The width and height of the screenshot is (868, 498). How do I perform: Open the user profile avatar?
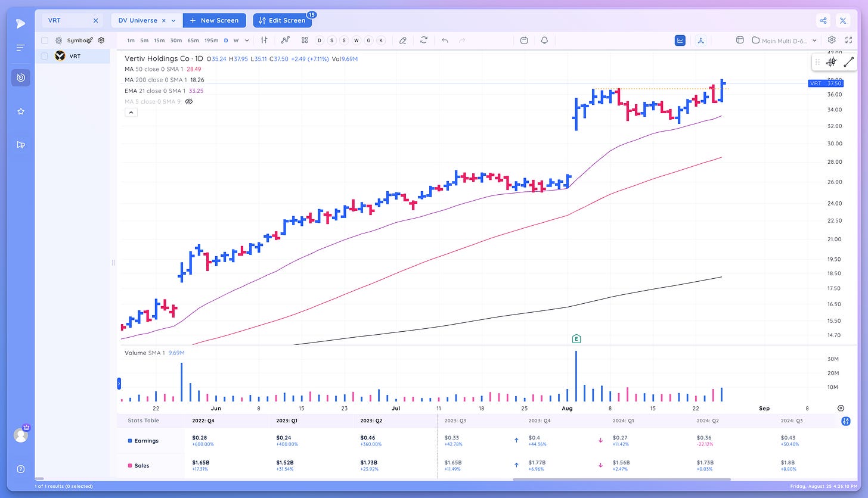point(21,435)
